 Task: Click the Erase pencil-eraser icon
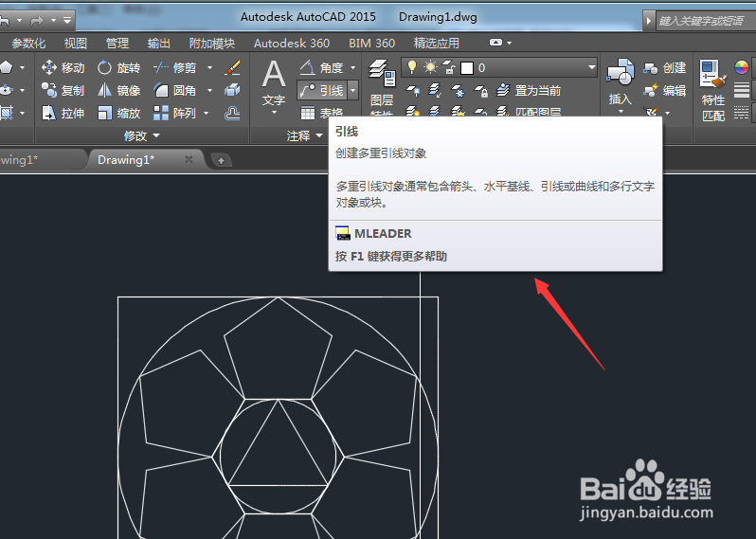[x=232, y=68]
